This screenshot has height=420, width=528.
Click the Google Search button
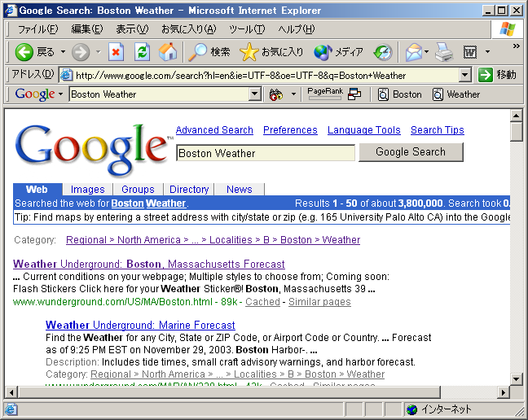pyautogui.click(x=411, y=152)
